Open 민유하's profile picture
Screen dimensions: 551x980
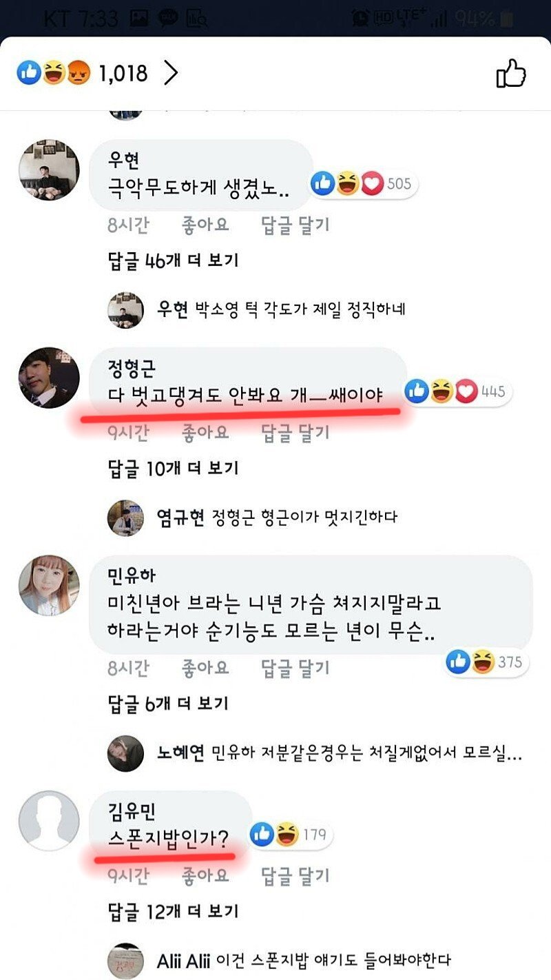point(48,584)
